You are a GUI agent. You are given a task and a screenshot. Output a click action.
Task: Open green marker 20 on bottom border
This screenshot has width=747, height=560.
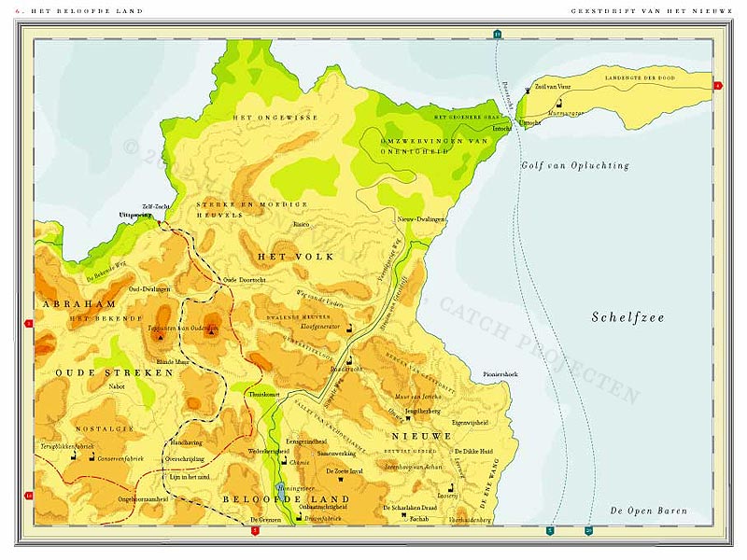(x=588, y=531)
